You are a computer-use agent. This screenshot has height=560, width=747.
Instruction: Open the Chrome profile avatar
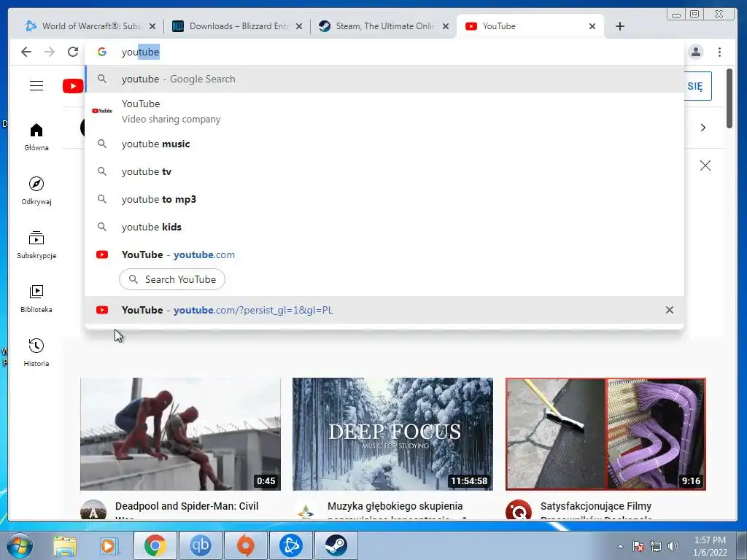point(695,52)
